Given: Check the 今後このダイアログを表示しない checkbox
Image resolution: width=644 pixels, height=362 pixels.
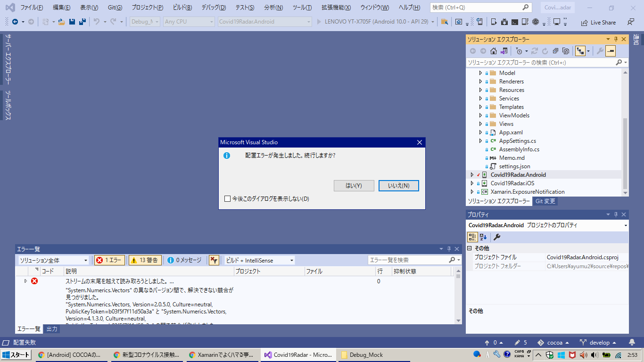Looking at the screenshot, I should 227,199.
